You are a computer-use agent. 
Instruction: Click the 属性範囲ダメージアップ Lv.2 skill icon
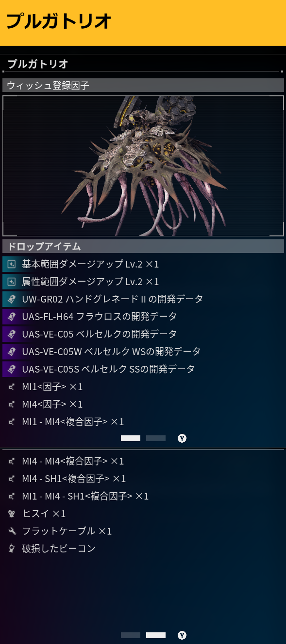[x=12, y=282]
